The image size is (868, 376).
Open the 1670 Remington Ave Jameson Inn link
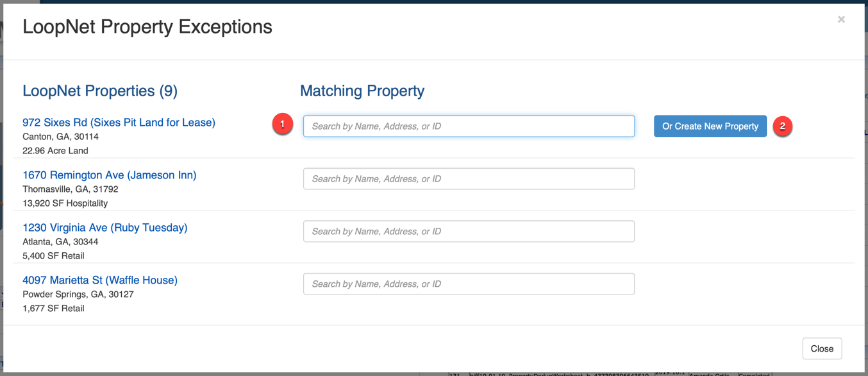(x=109, y=175)
